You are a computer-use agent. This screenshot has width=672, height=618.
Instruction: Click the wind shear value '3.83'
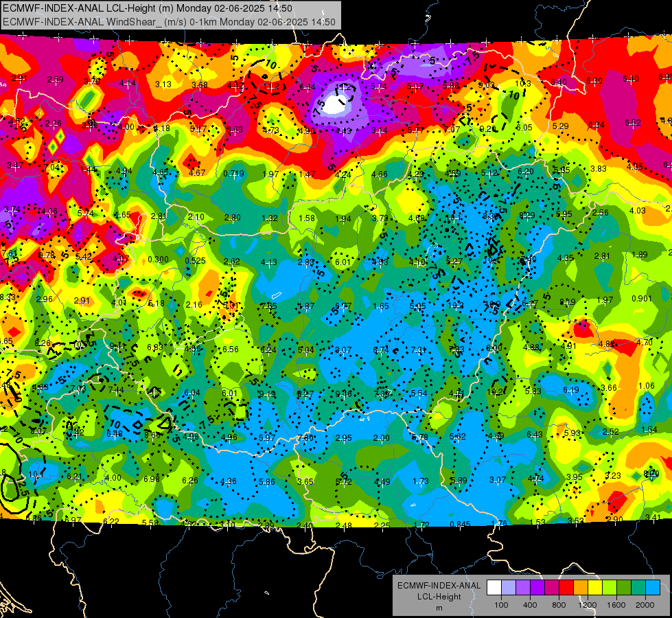point(599,169)
